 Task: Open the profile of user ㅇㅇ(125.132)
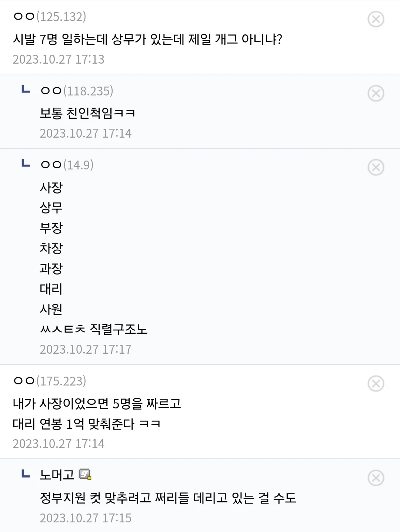49,17
